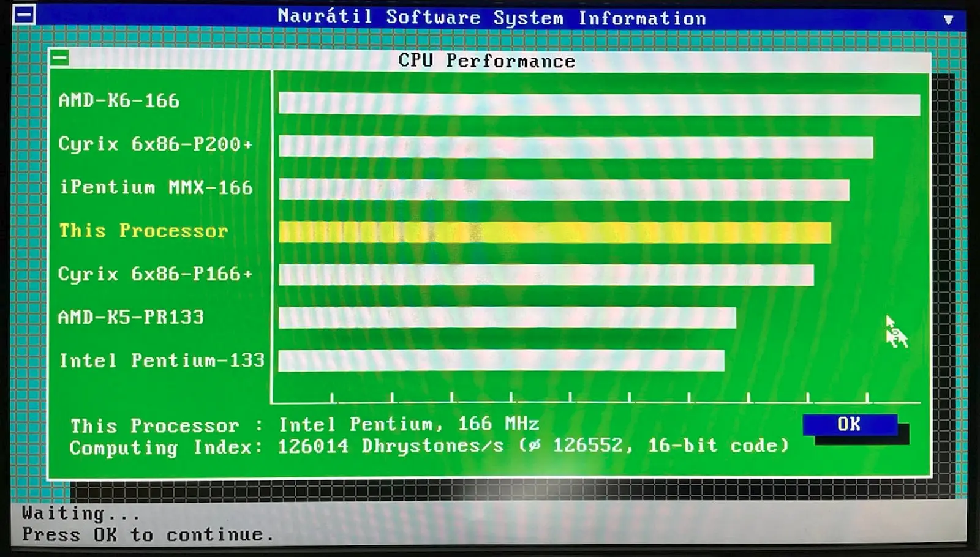Click the Computing Index label
The height and width of the screenshot is (557, 980).
tap(166, 447)
